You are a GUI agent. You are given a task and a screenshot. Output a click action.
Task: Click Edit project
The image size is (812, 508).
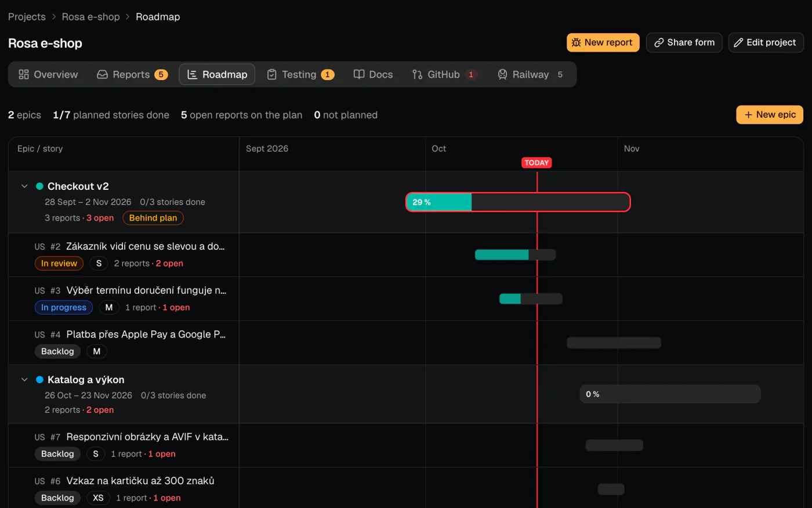766,42
